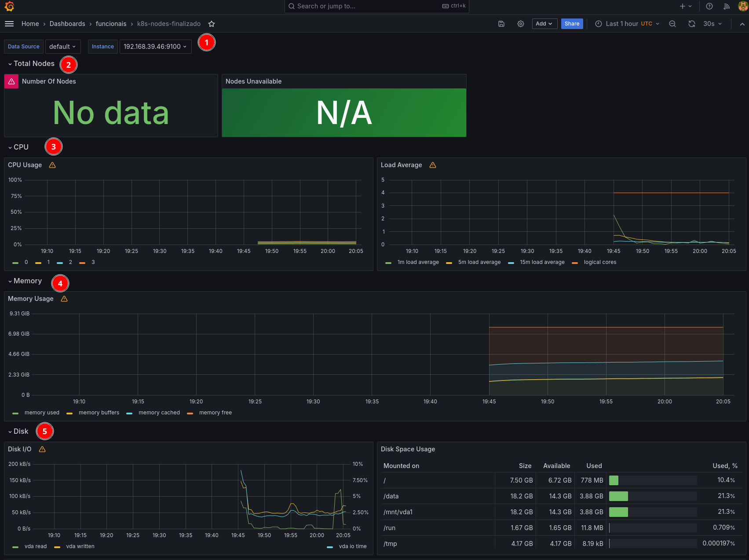Open the Number Of Nodes panel title
The width and height of the screenshot is (749, 560).
(x=49, y=81)
